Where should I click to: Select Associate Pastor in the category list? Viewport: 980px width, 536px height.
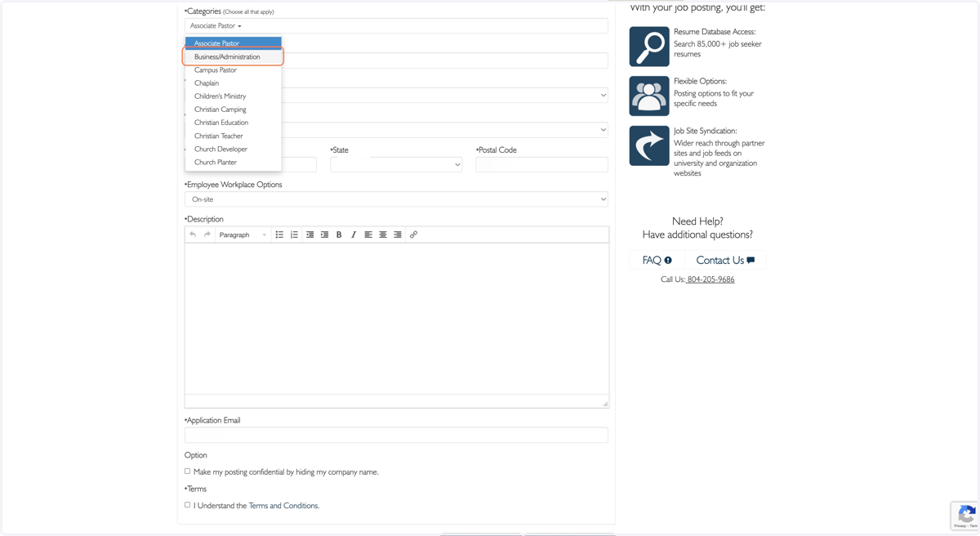point(233,43)
